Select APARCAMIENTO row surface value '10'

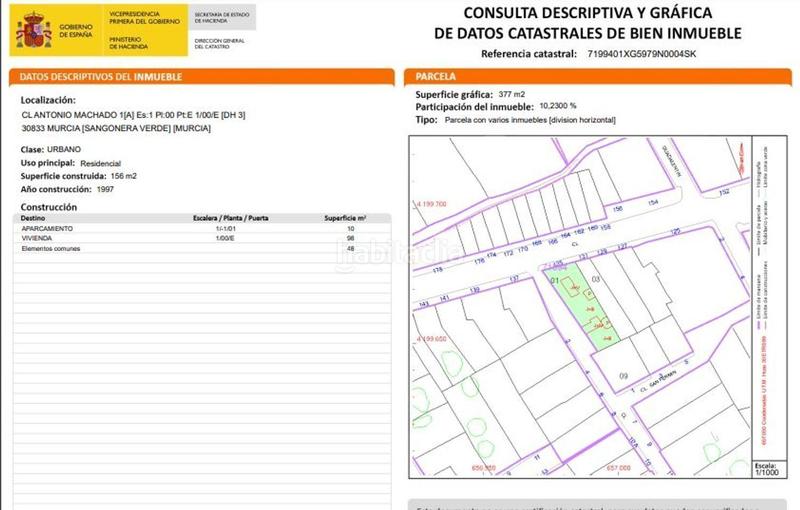[351, 228]
